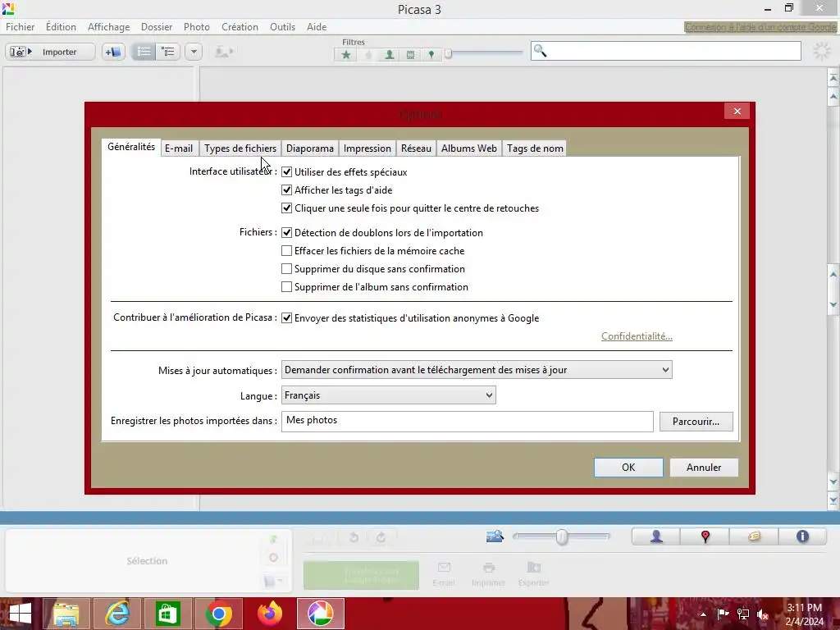Toggle sending anonymous usage statistics to Google
The image size is (840, 630).
pyautogui.click(x=286, y=318)
